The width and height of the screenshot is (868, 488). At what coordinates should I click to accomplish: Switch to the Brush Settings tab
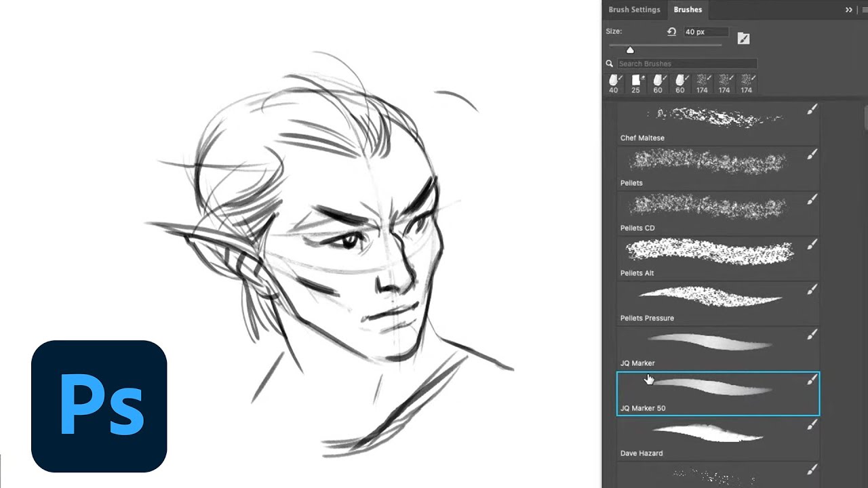coord(634,9)
